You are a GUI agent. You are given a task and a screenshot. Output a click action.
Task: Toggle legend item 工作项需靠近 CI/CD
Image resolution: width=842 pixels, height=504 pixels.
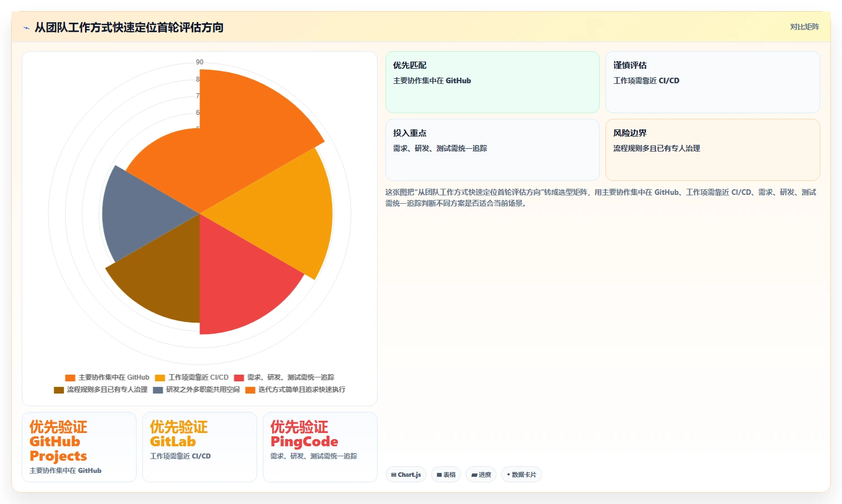tap(192, 377)
